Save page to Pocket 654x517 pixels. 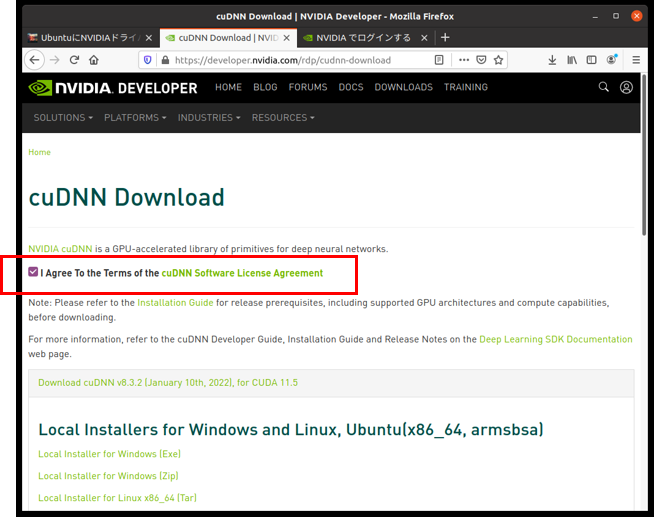pos(481,60)
